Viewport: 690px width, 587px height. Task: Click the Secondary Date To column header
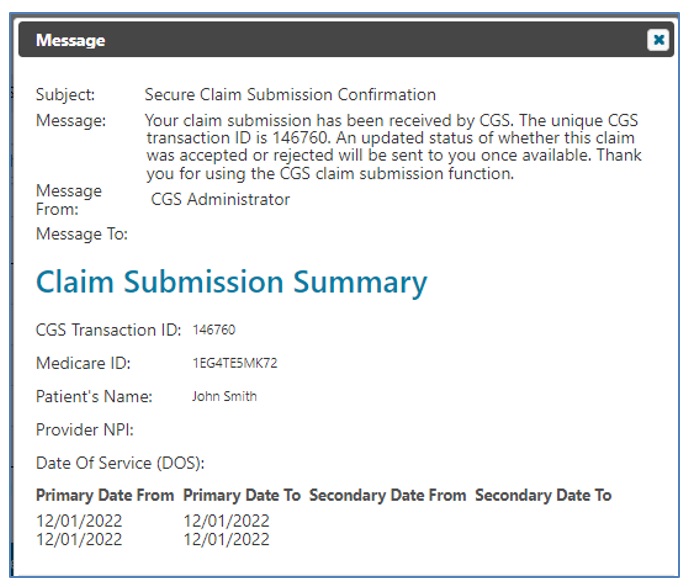[543, 495]
